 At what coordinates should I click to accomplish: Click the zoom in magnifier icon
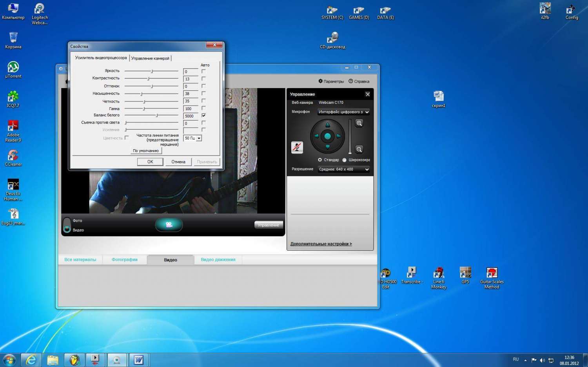[359, 123]
